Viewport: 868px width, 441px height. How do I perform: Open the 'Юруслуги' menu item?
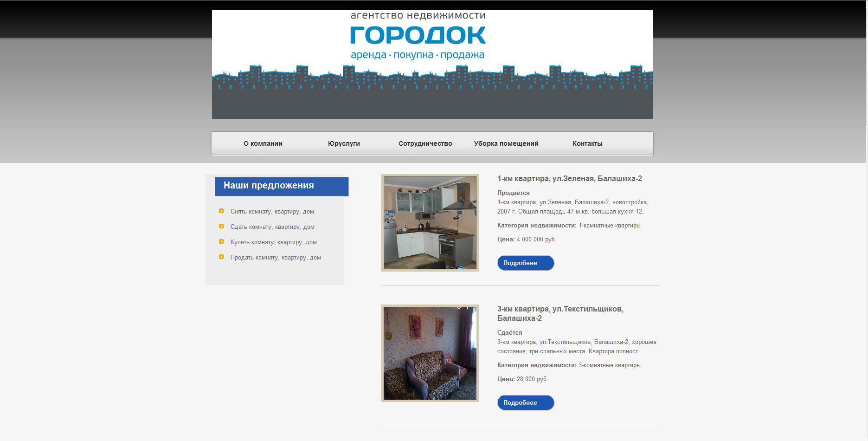[344, 143]
